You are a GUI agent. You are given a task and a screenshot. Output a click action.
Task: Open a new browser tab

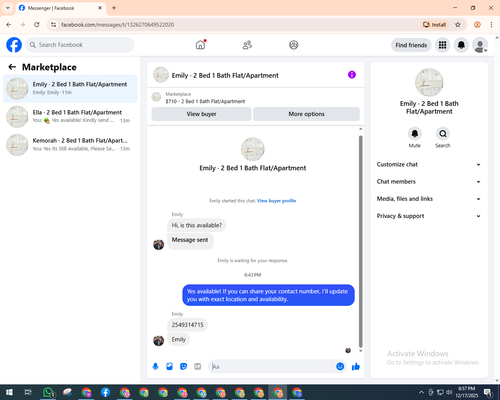coord(114,8)
